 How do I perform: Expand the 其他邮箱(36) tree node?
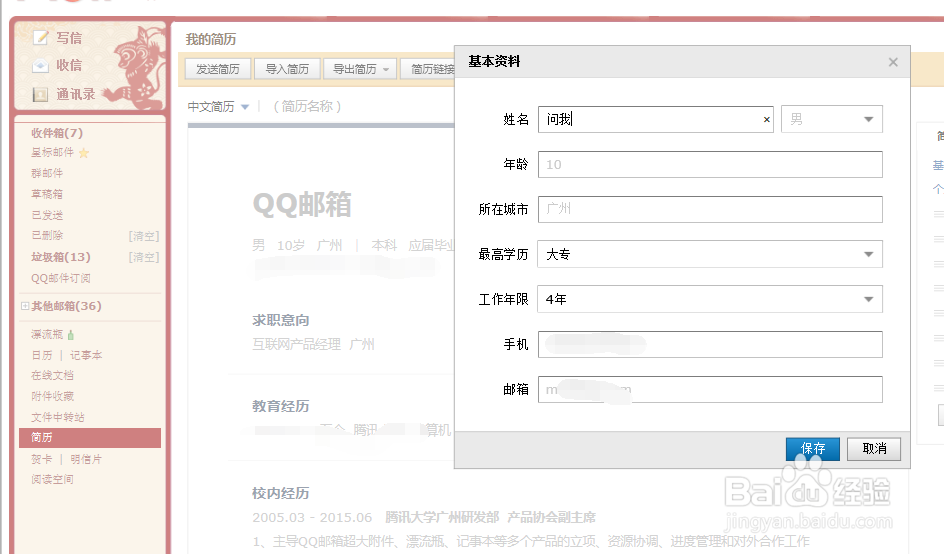click(x=25, y=306)
